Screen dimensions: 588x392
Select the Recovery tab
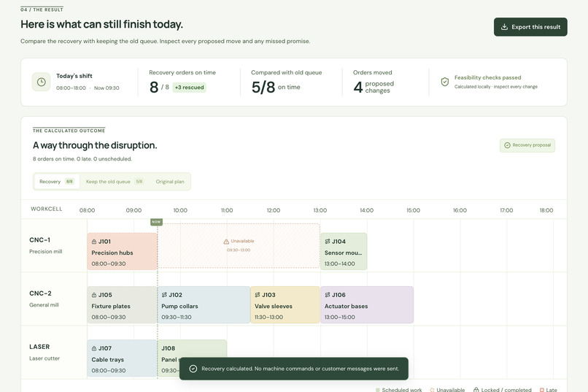[x=57, y=182]
